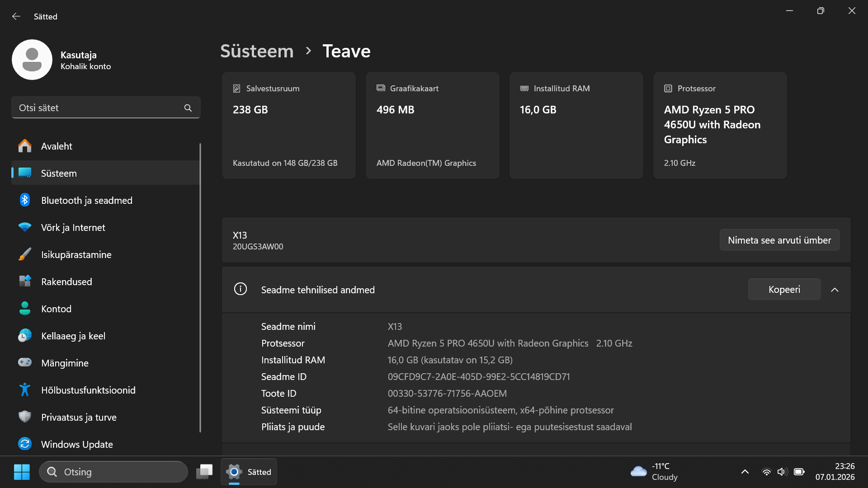Click the back arrow in Sätted header

[x=16, y=16]
